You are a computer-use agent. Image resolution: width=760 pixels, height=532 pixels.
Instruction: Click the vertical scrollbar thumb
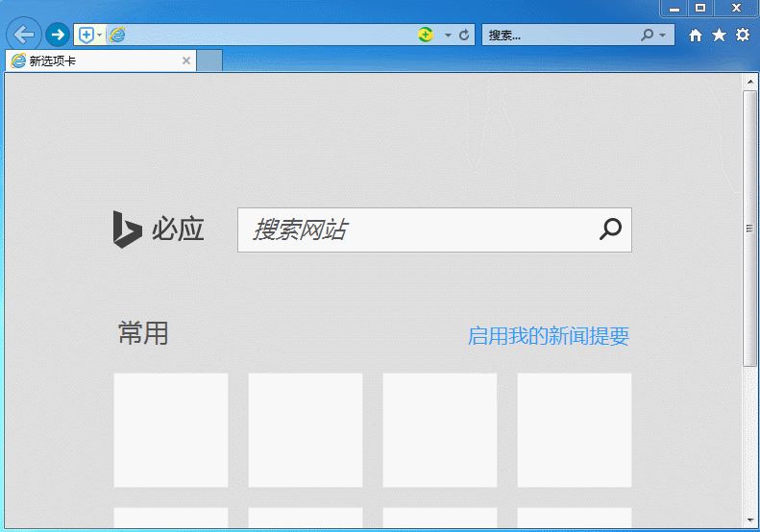[749, 229]
